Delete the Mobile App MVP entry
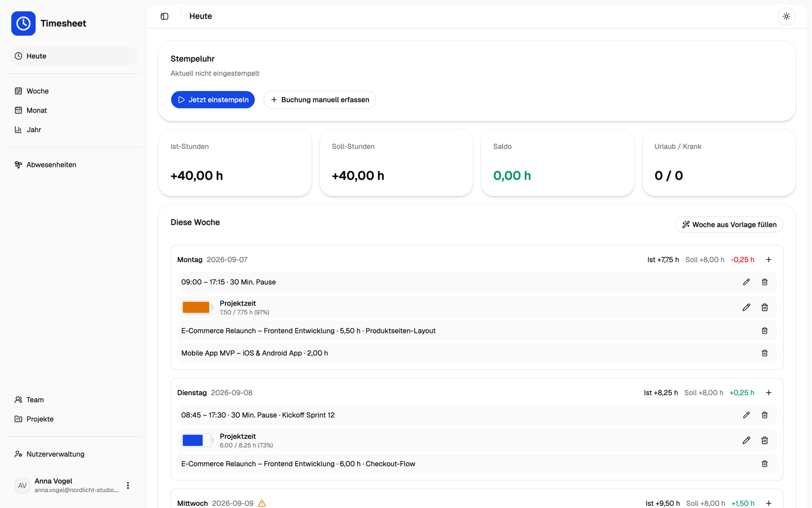The width and height of the screenshot is (812, 508). pos(765,353)
